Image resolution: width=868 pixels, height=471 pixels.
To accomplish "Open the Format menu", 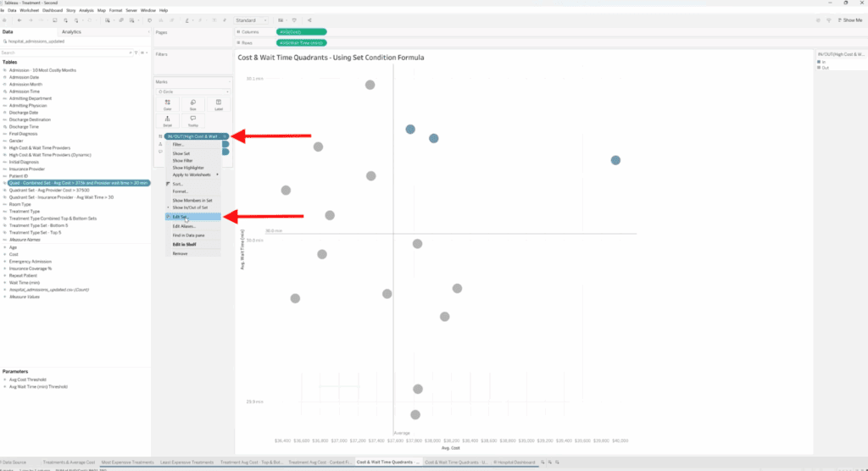I will click(115, 10).
